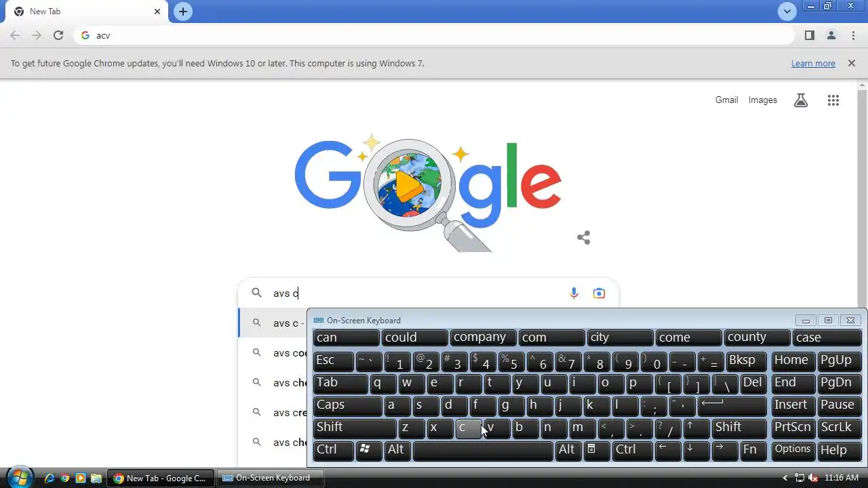Open Windows Explorer folder in quick launch
868x488 pixels.
(x=96, y=478)
